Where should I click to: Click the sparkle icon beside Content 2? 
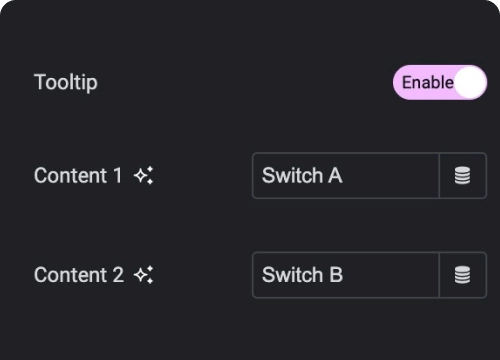click(144, 275)
